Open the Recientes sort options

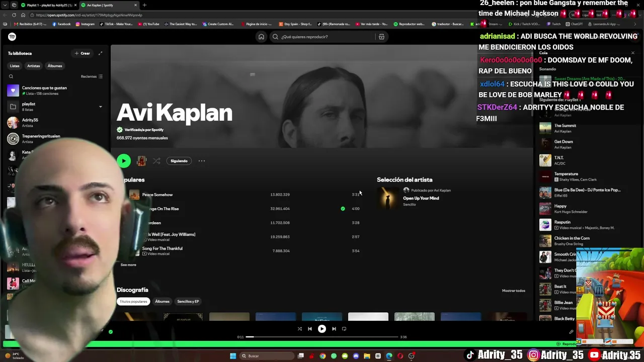[92, 76]
